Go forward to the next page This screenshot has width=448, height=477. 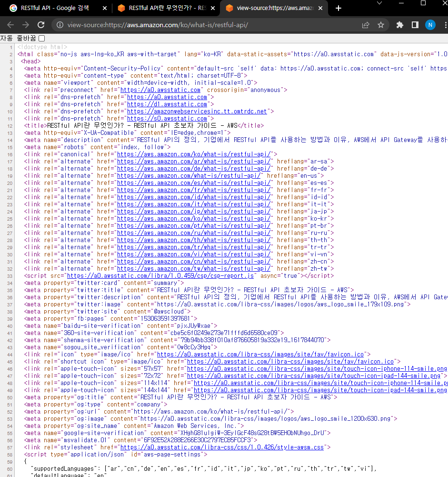(x=26, y=25)
